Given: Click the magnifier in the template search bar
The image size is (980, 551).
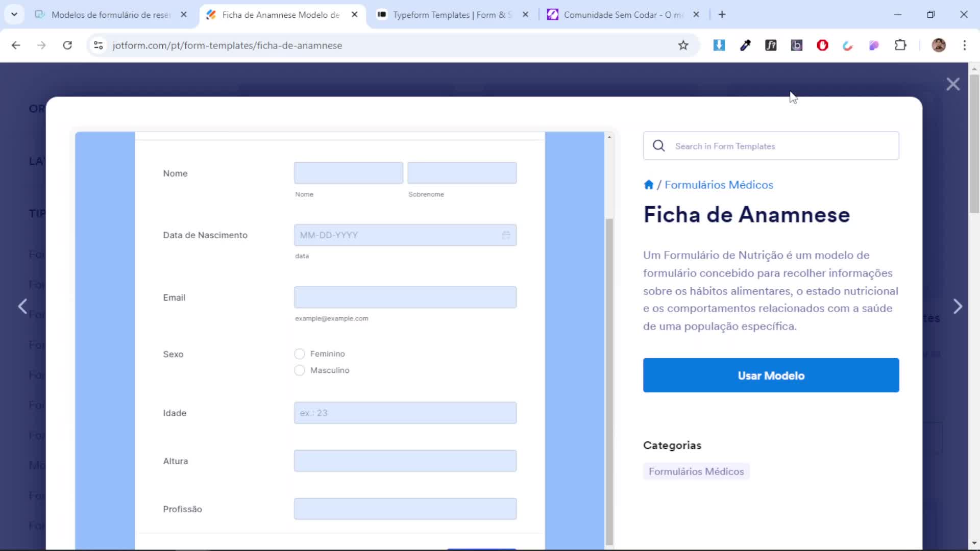Looking at the screenshot, I should (x=659, y=146).
